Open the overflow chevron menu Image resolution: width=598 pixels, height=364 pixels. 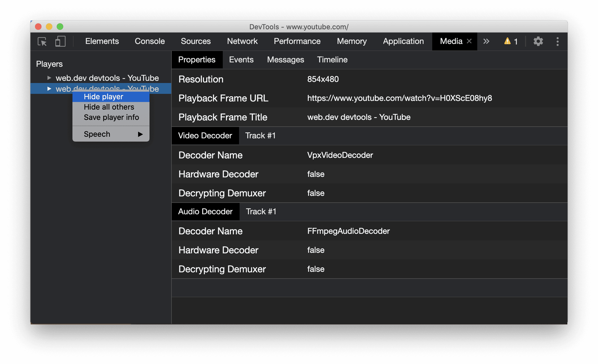(486, 41)
